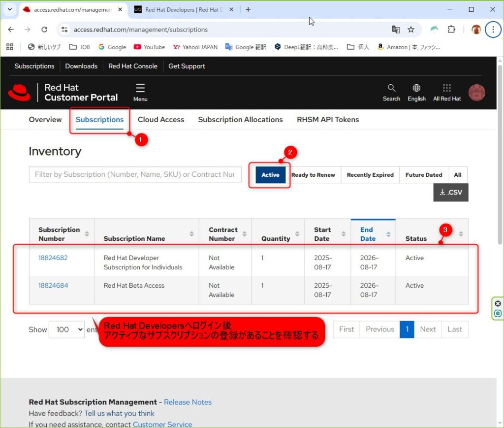This screenshot has height=428, width=504.
Task: Open the hamburger Menu
Action: tap(140, 93)
